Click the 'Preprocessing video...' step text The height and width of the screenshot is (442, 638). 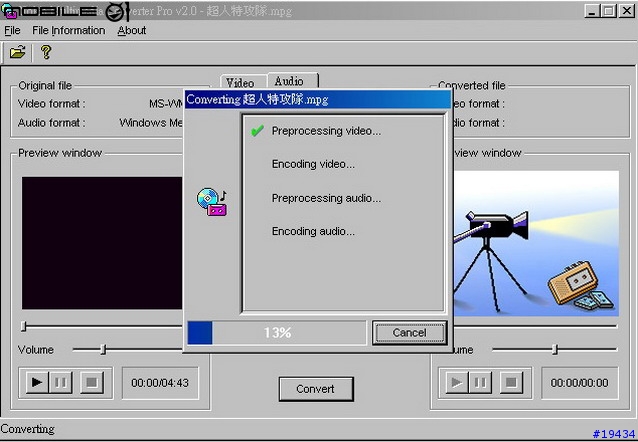pos(326,131)
